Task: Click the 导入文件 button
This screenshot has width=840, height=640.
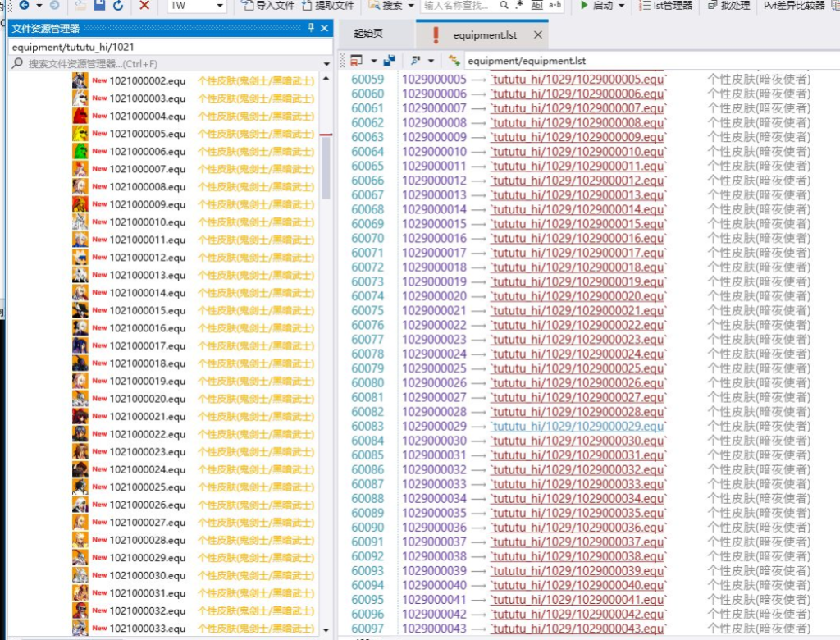Action: pos(268,6)
